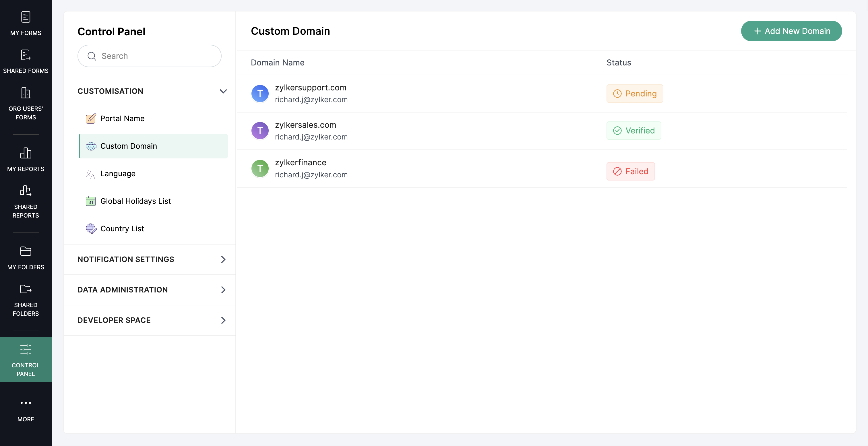Click the Verified status badge
Viewport: 868px width, 446px height.
(x=633, y=131)
